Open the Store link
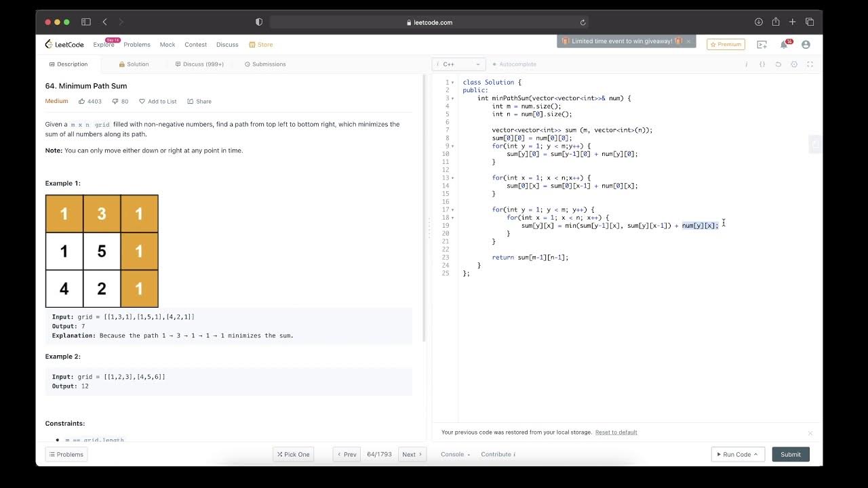868x488 pixels. (261, 45)
